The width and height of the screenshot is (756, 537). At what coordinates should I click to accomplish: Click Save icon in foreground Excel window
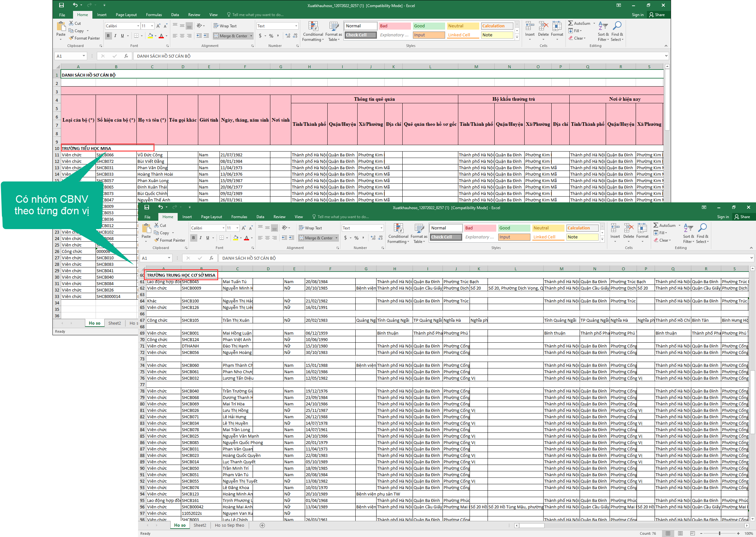click(147, 207)
